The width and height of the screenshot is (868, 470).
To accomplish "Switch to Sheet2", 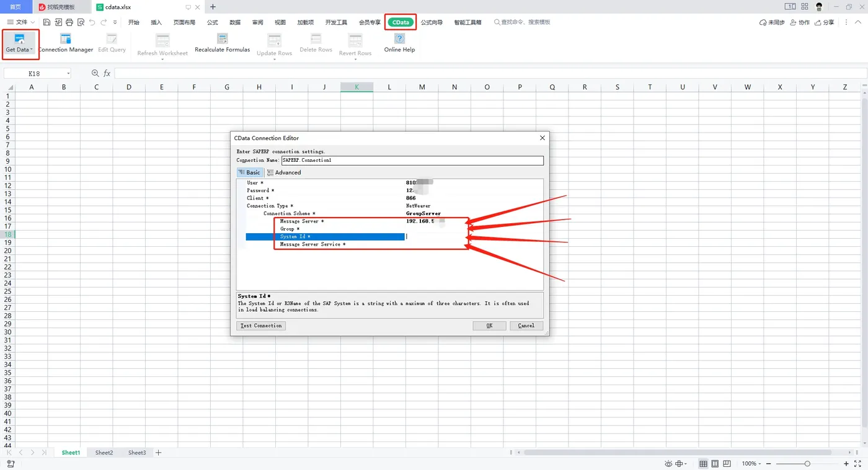I will pyautogui.click(x=104, y=453).
